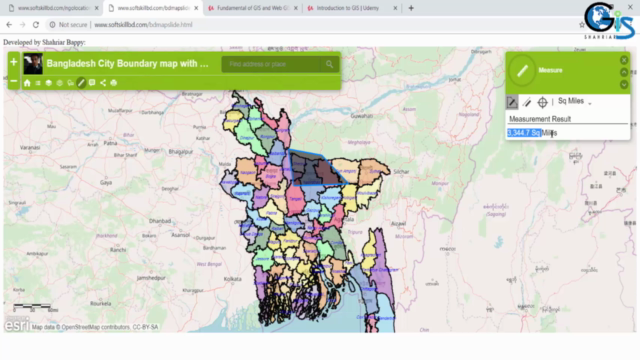Click the Bangladesh City Boundary map title
Image resolution: width=640 pixels, height=360 pixels.
(x=127, y=64)
